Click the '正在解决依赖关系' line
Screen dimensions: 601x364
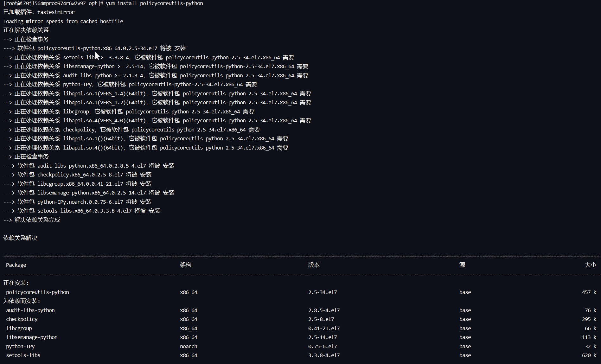click(x=26, y=30)
